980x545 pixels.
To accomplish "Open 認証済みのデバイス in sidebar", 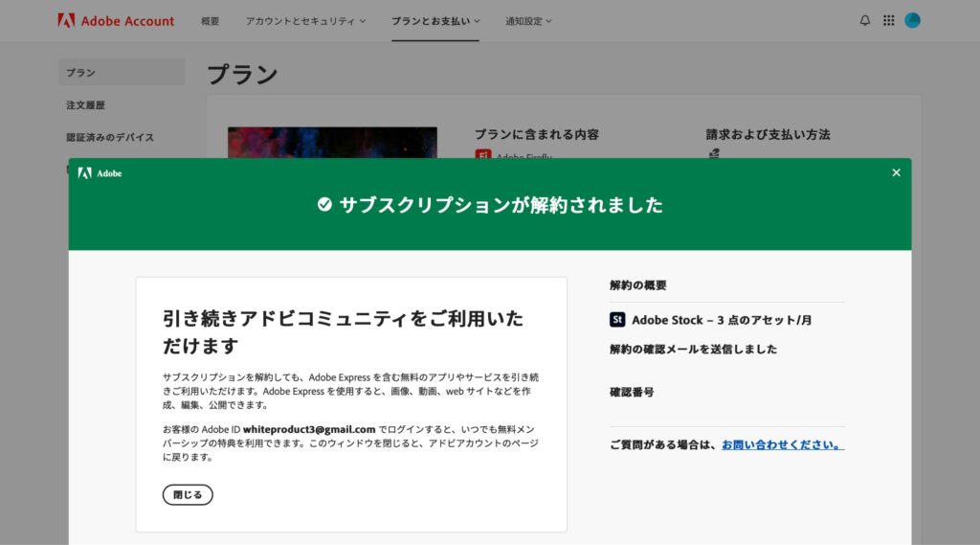I will point(110,137).
